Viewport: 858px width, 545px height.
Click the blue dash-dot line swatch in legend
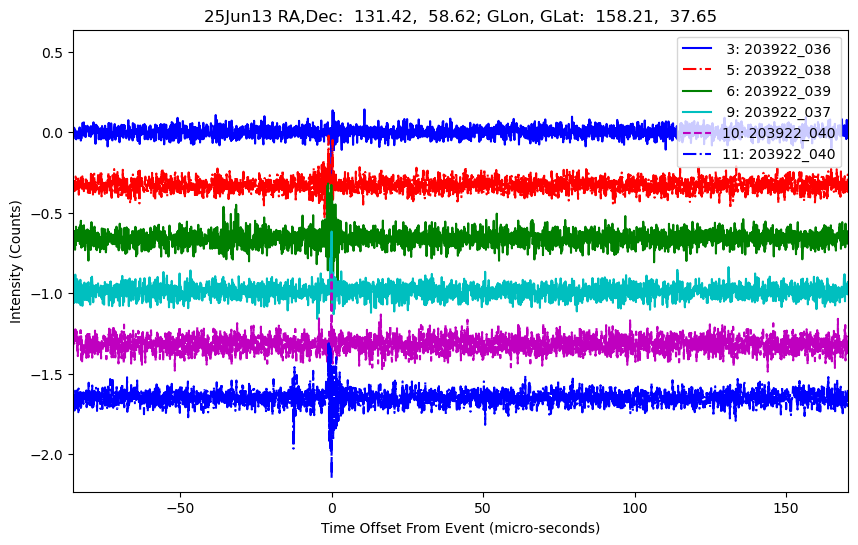[x=697, y=153]
